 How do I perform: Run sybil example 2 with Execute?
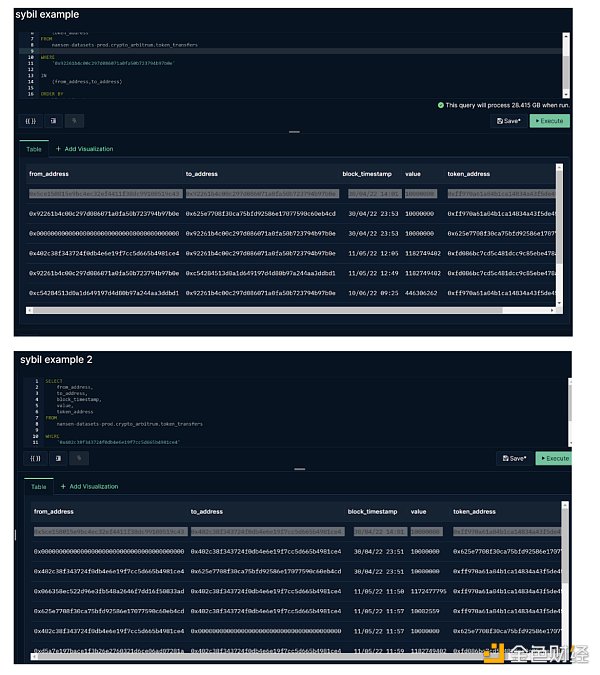click(554, 458)
